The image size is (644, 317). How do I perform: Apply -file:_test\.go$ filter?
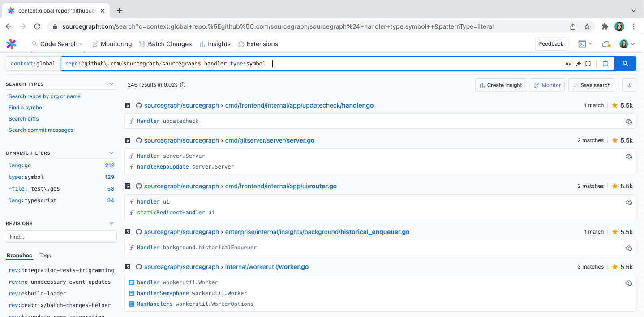(61, 189)
